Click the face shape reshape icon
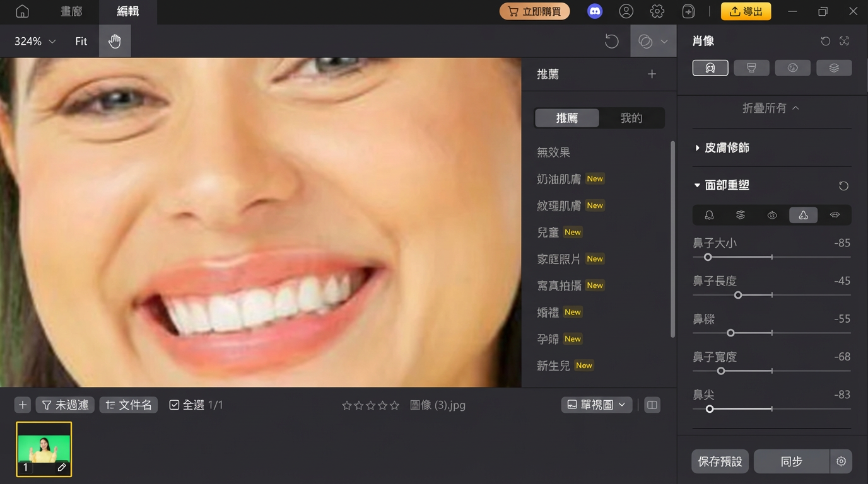 click(x=709, y=215)
